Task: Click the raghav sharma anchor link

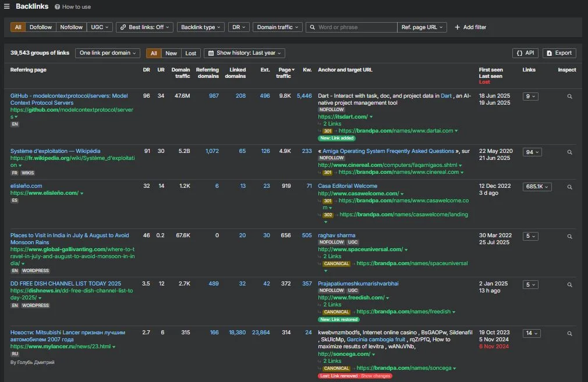Action: coord(336,235)
